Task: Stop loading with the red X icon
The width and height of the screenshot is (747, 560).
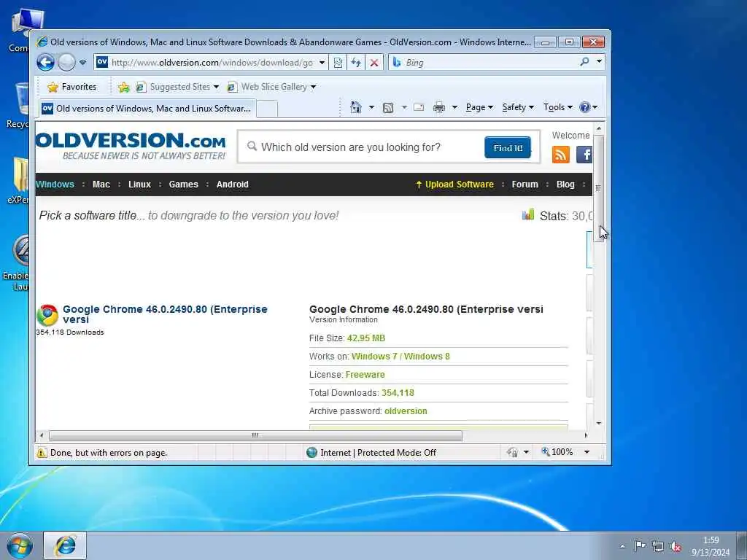Action: click(x=374, y=63)
